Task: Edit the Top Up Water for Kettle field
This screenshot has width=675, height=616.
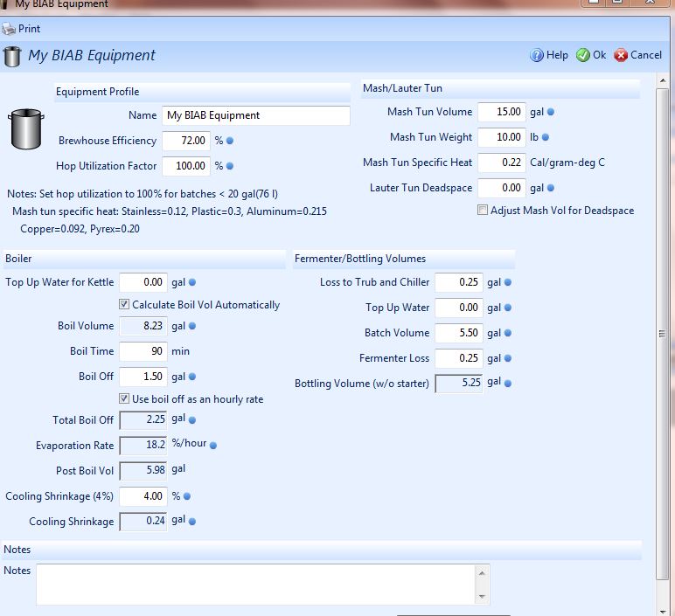Action: tap(143, 282)
